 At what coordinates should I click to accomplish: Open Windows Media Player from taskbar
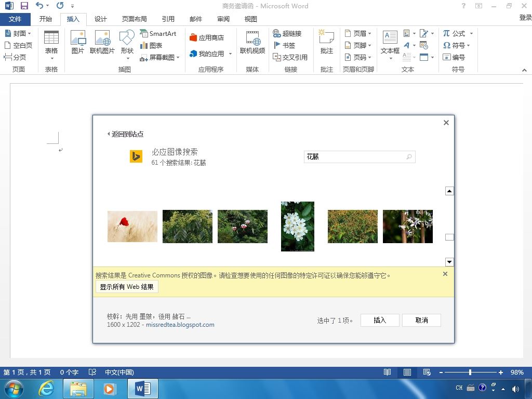coord(110,389)
